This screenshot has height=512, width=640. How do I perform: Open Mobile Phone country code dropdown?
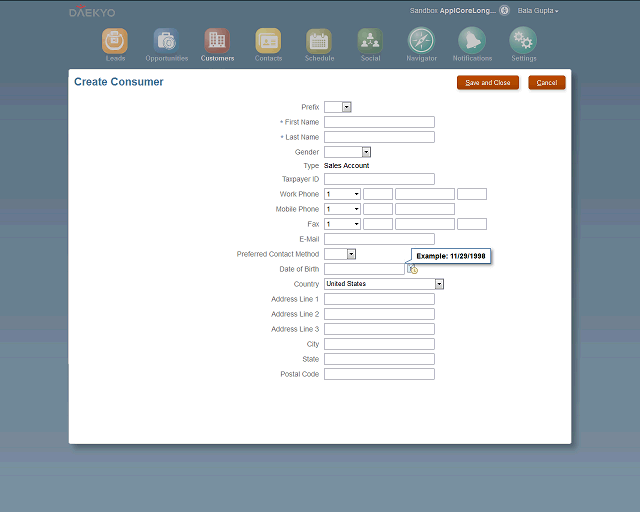tap(342, 209)
